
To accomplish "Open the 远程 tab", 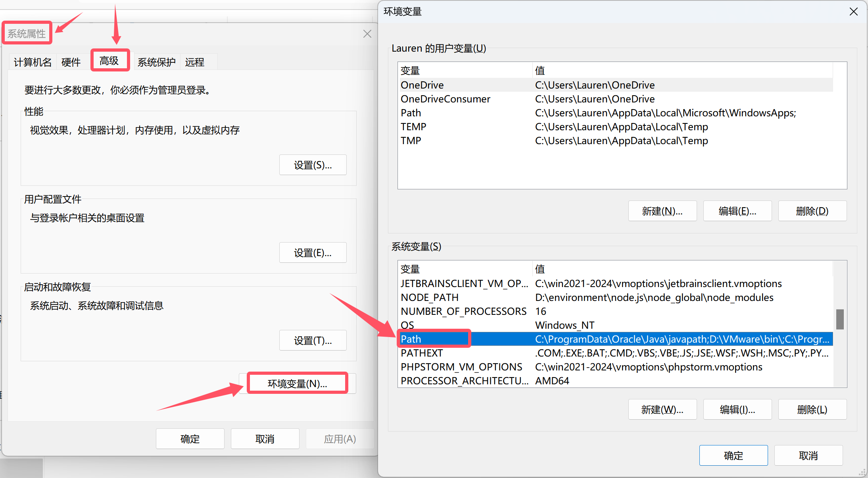I will 194,62.
